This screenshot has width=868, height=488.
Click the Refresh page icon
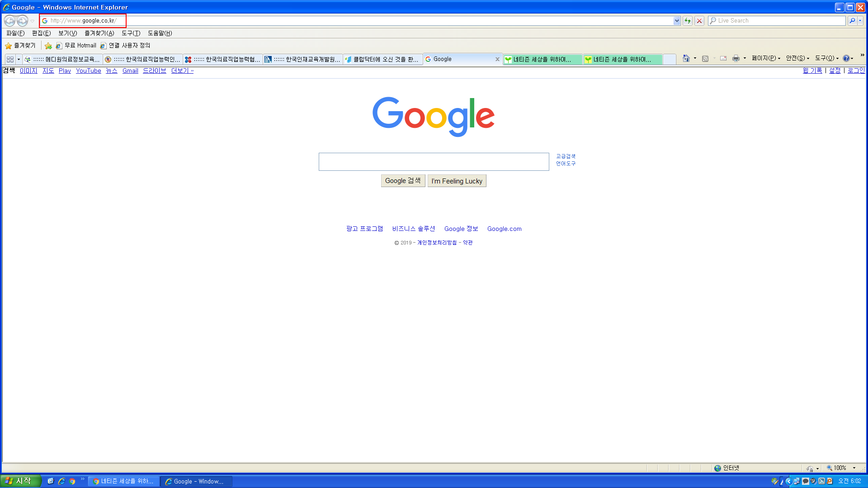pos(688,21)
